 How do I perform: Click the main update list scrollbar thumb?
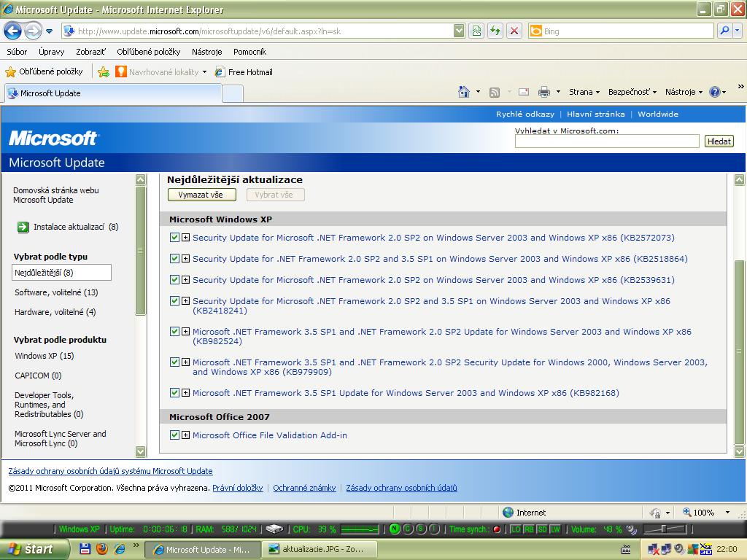[x=740, y=351]
